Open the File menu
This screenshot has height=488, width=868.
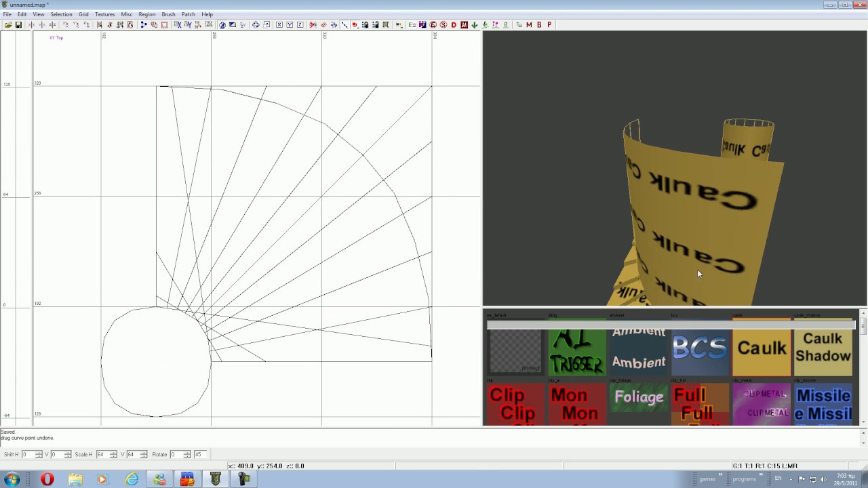tap(7, 14)
